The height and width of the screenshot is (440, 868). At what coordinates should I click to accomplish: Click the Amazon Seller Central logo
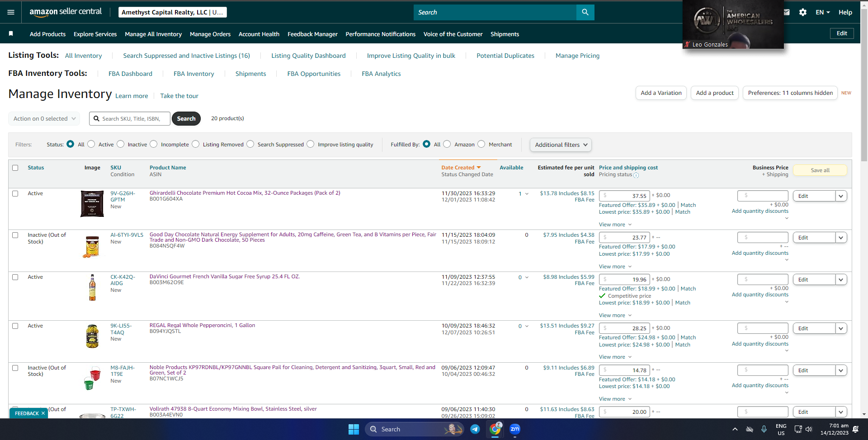66,12
